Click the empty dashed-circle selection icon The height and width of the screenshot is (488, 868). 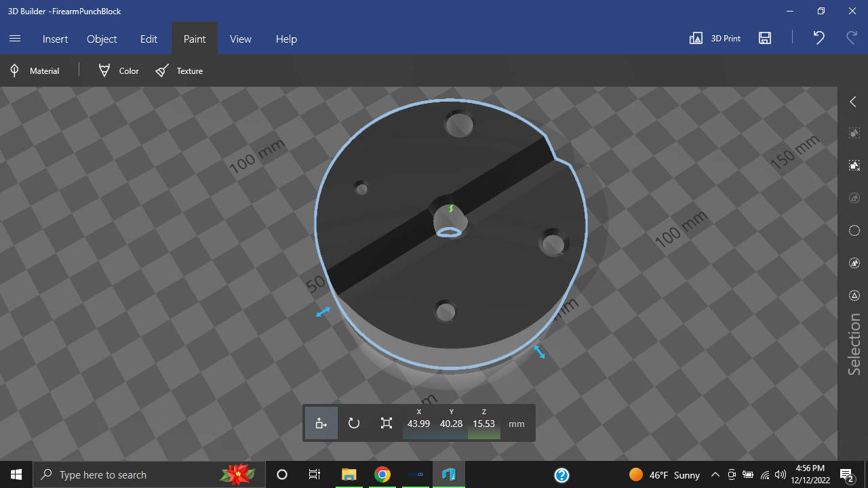click(x=854, y=230)
